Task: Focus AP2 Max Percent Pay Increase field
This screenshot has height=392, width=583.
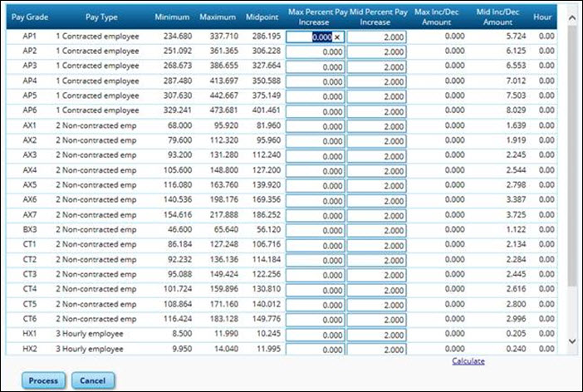Action: tap(316, 52)
